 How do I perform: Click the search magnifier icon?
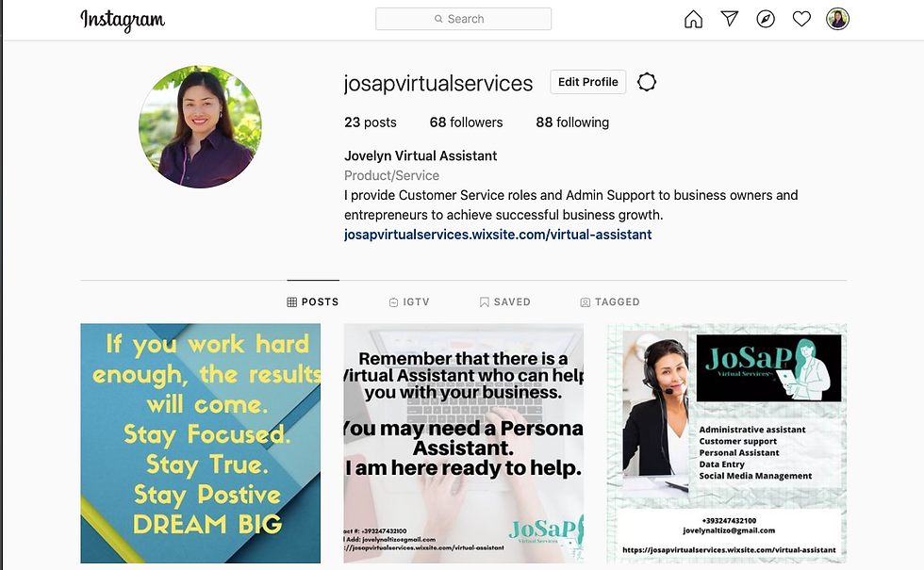pos(438,19)
